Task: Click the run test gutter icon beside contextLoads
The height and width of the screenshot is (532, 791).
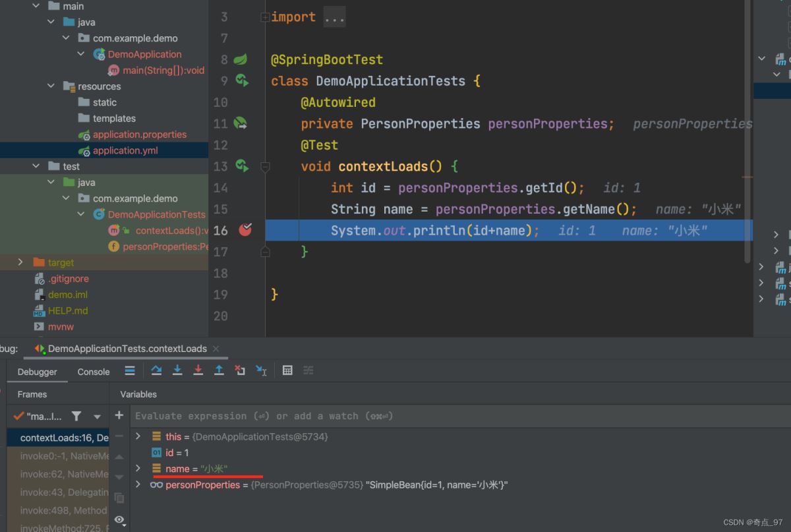Action: pos(242,166)
